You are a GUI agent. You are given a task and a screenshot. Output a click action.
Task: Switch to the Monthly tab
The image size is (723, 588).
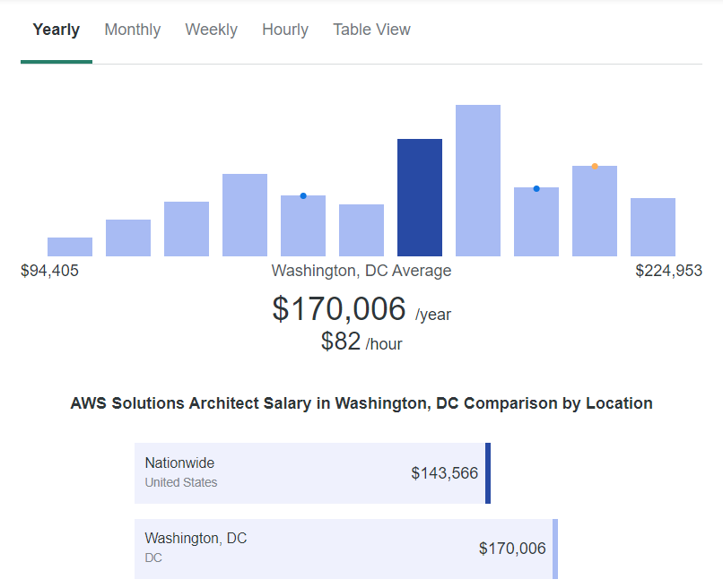click(132, 30)
